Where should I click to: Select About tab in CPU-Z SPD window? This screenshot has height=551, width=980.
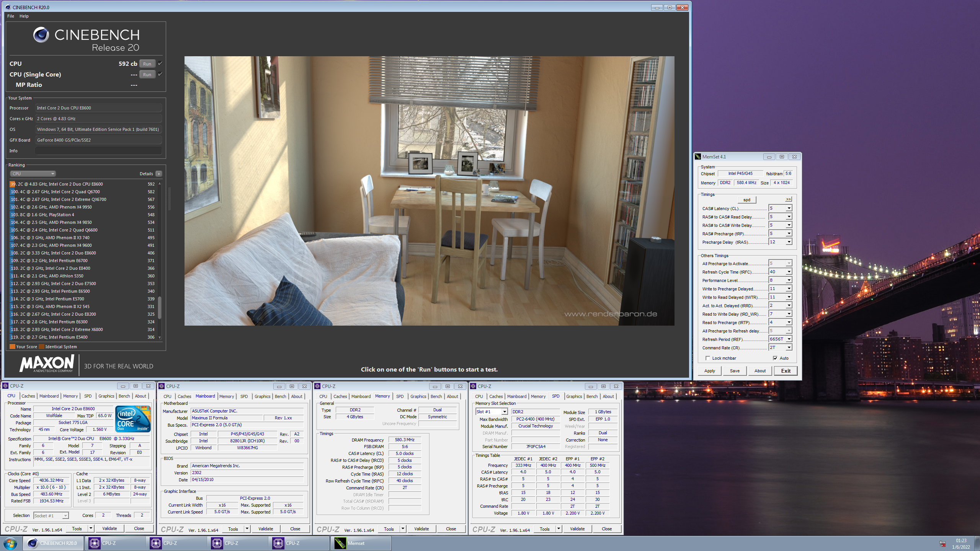click(608, 397)
